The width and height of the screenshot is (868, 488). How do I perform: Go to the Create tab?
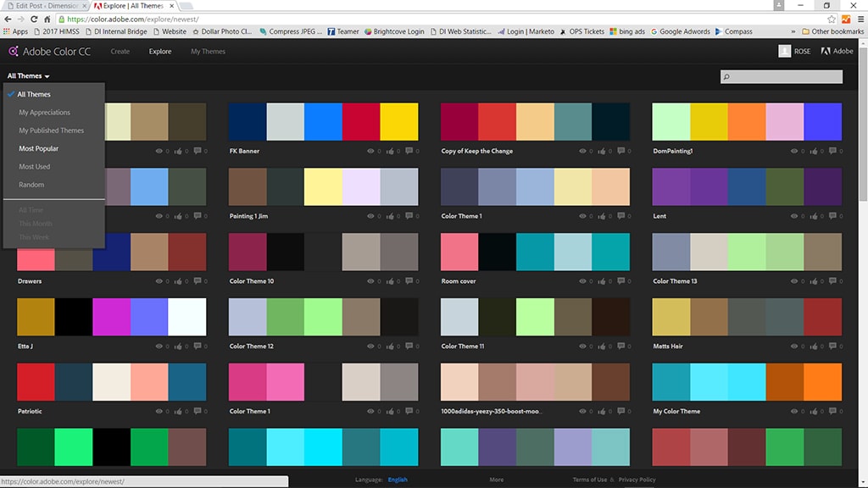(120, 52)
